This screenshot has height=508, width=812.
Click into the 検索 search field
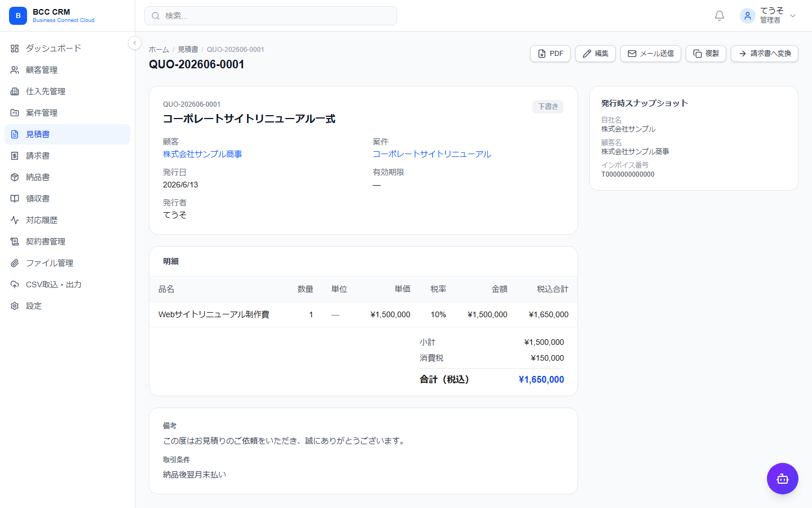[271, 16]
